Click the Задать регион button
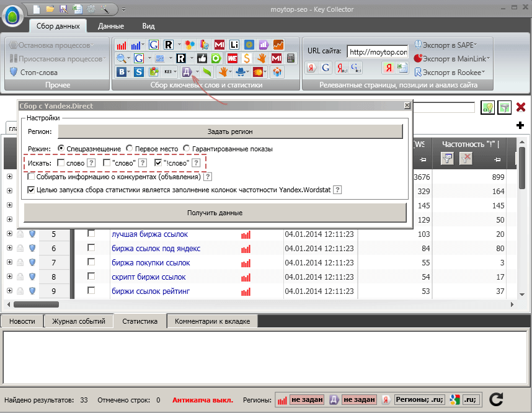 point(230,131)
